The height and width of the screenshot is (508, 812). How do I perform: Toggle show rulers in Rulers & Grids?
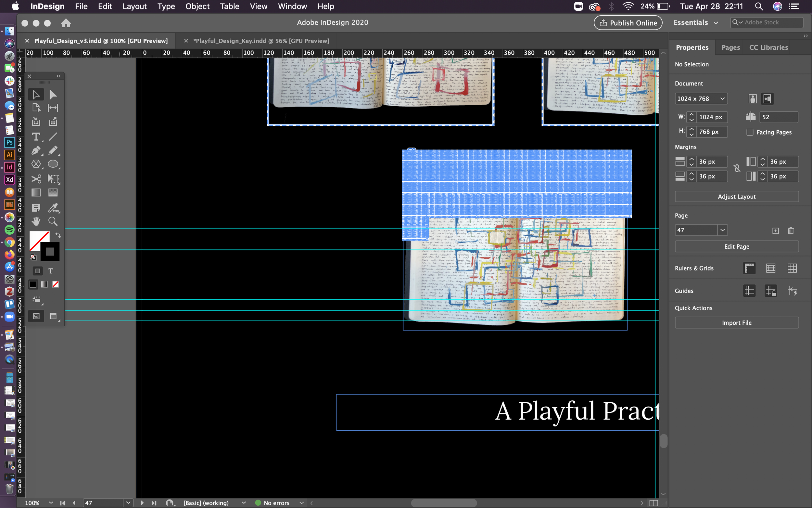(x=749, y=268)
